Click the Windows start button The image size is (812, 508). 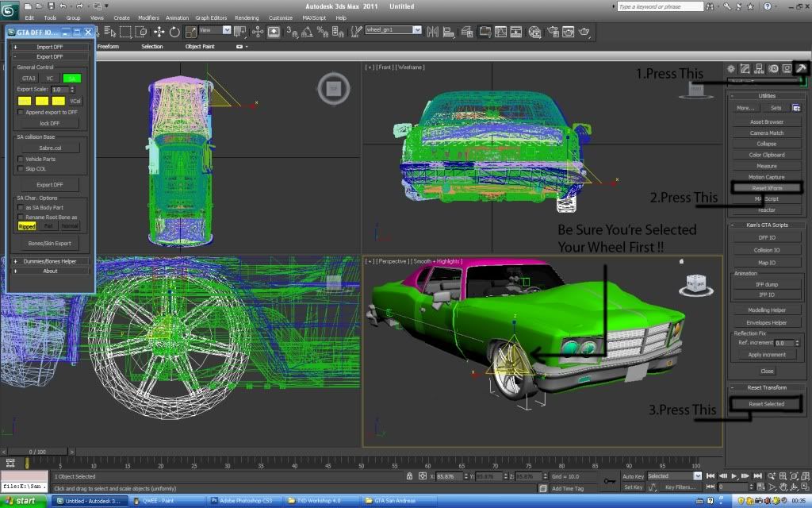pos(24,501)
